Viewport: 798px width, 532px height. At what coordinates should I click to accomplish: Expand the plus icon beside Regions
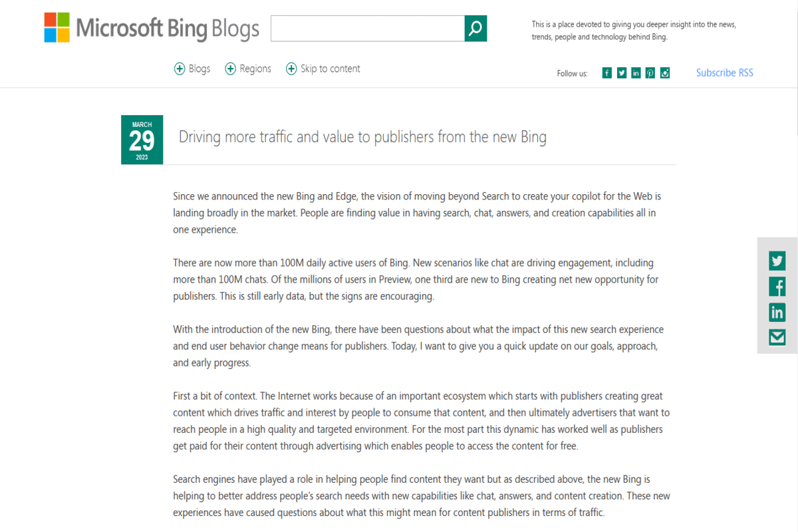(x=231, y=68)
